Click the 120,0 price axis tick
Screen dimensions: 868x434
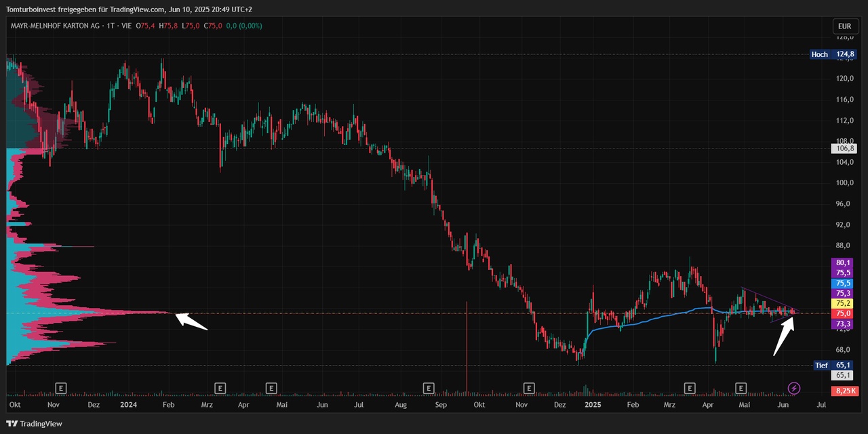point(845,79)
